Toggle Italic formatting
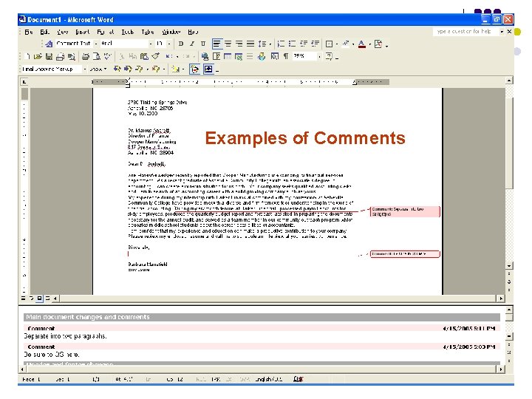The height and width of the screenshot is (399, 532). coord(191,44)
